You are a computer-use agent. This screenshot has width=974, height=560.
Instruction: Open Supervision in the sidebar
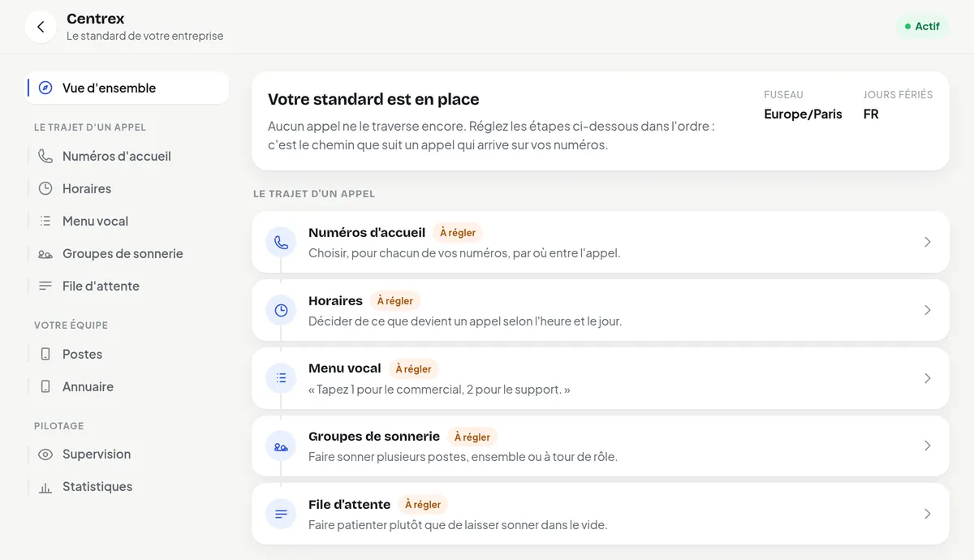tap(128, 454)
